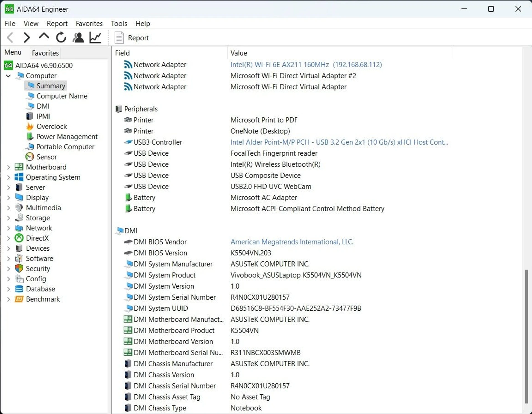This screenshot has height=414, width=532.
Task: Expand the Display tree node
Action: [8, 197]
